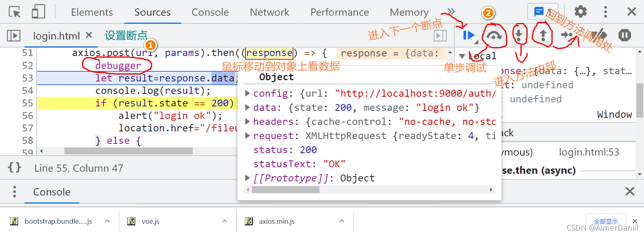The height and width of the screenshot is (235, 644).
Task: Resume script execution
Action: 469,35
